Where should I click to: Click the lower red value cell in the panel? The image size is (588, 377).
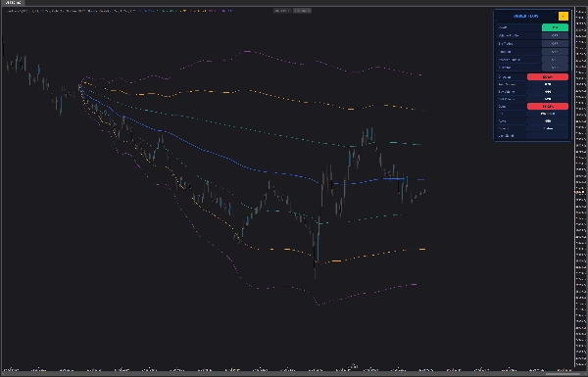tap(548, 107)
